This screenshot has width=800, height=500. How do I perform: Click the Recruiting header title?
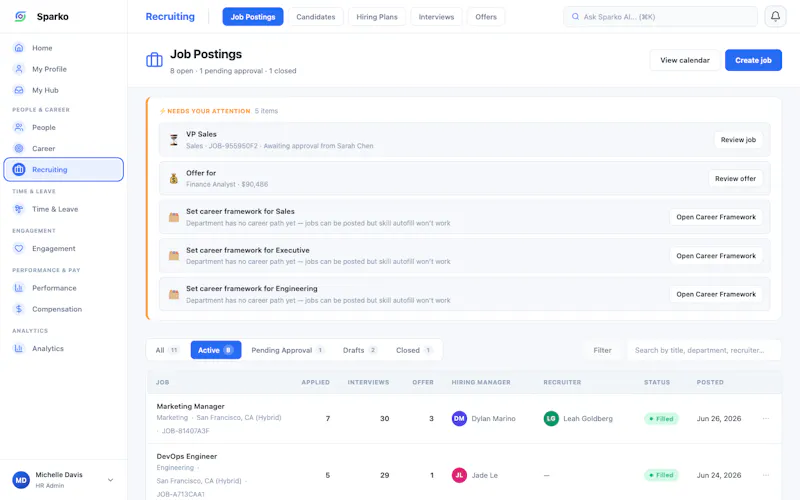coord(170,16)
